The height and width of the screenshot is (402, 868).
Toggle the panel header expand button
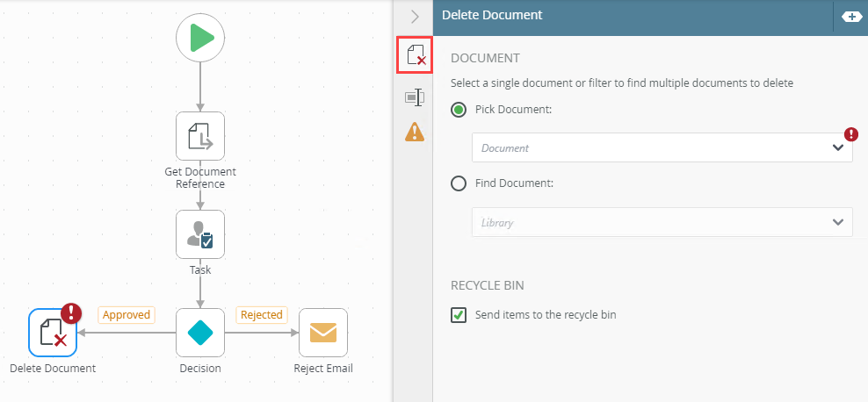click(x=851, y=16)
